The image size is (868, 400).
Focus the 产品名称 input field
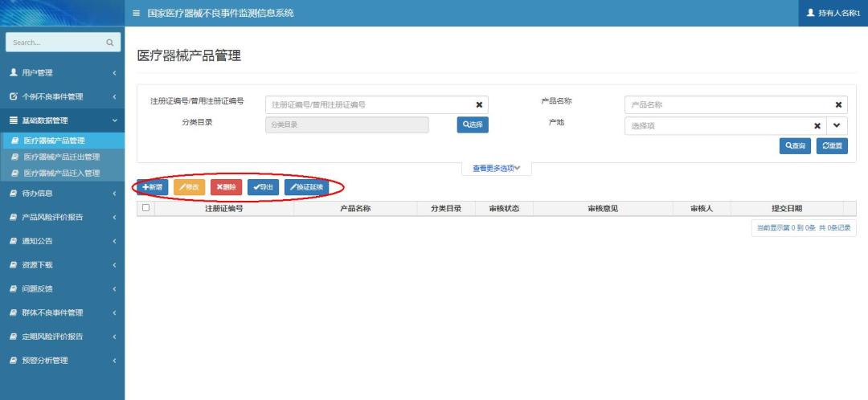coord(735,104)
